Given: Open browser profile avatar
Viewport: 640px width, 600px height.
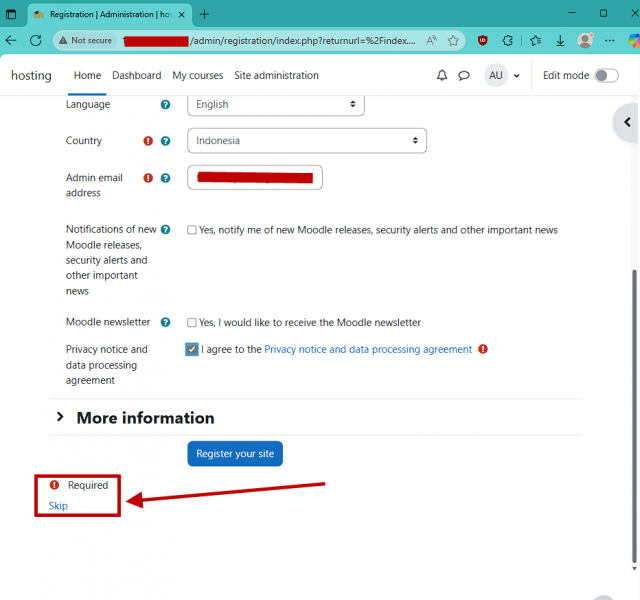Looking at the screenshot, I should point(585,40).
